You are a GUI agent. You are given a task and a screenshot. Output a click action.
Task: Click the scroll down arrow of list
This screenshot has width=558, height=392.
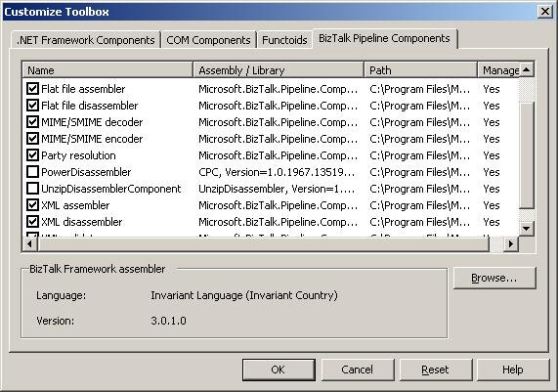(x=527, y=228)
